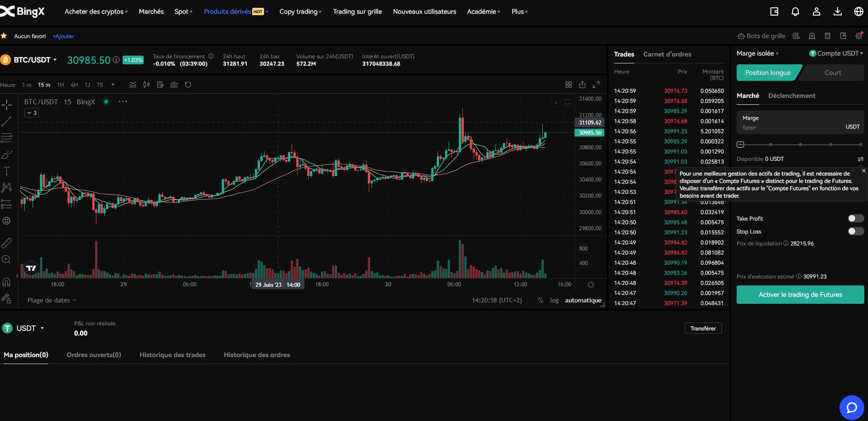Viewport: 868px width, 421px height.
Task: Open chart settings gear near time axis
Action: pos(591,284)
